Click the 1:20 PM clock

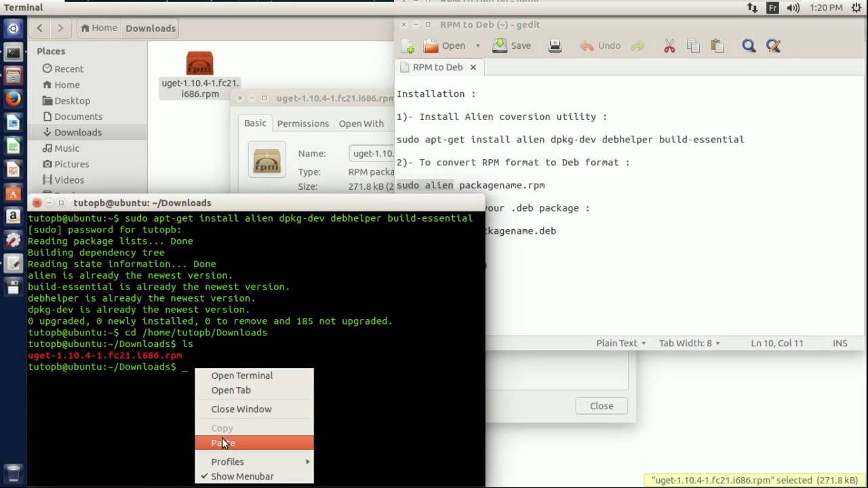click(x=825, y=7)
